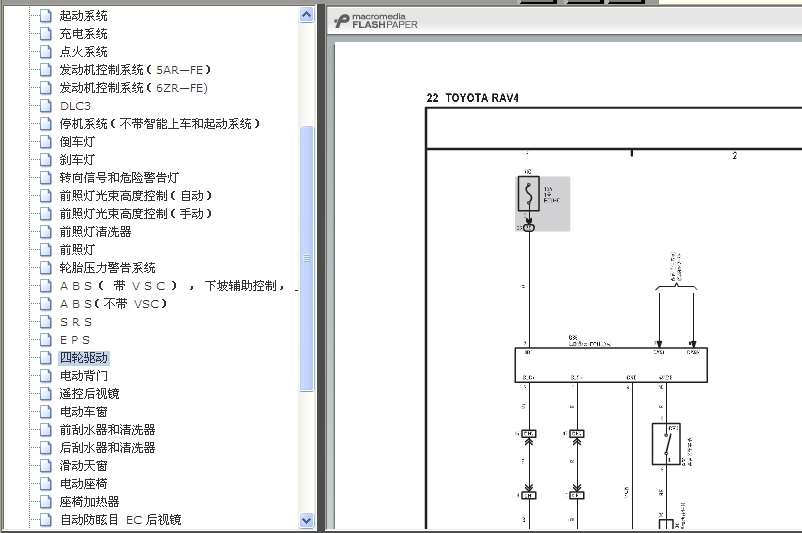Screen dimensions: 802x533
Task: Click the tree panel scrollbar thumb
Action: pyautogui.click(x=306, y=258)
